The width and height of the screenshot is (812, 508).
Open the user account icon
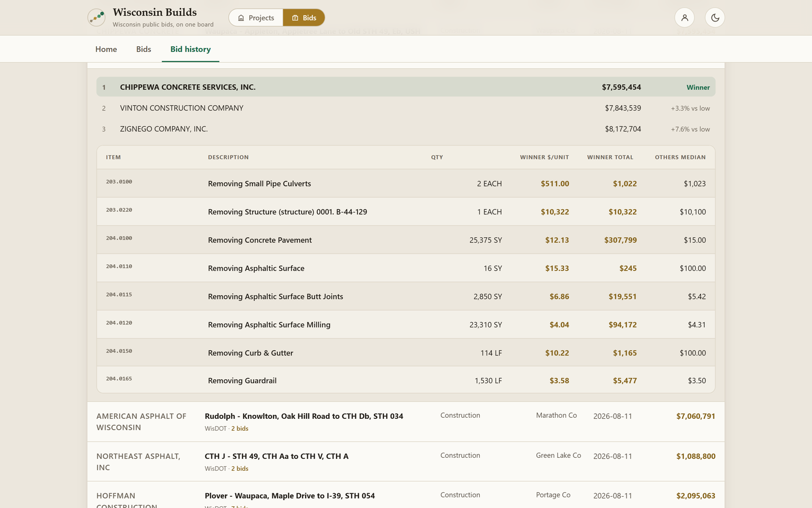(x=685, y=17)
